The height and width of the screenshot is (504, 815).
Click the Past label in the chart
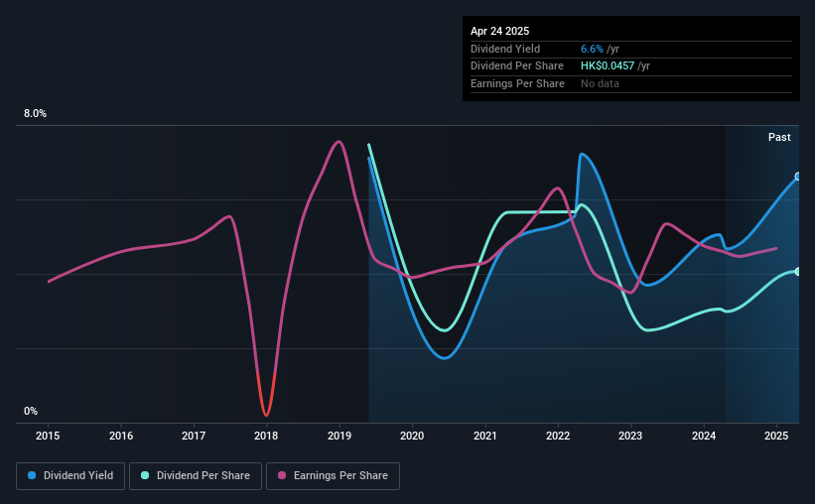click(x=779, y=137)
